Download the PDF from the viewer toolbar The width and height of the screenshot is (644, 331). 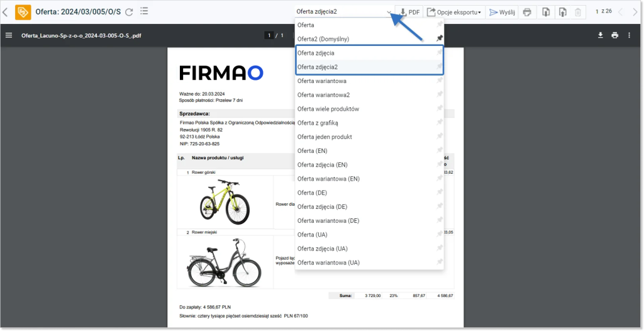601,35
